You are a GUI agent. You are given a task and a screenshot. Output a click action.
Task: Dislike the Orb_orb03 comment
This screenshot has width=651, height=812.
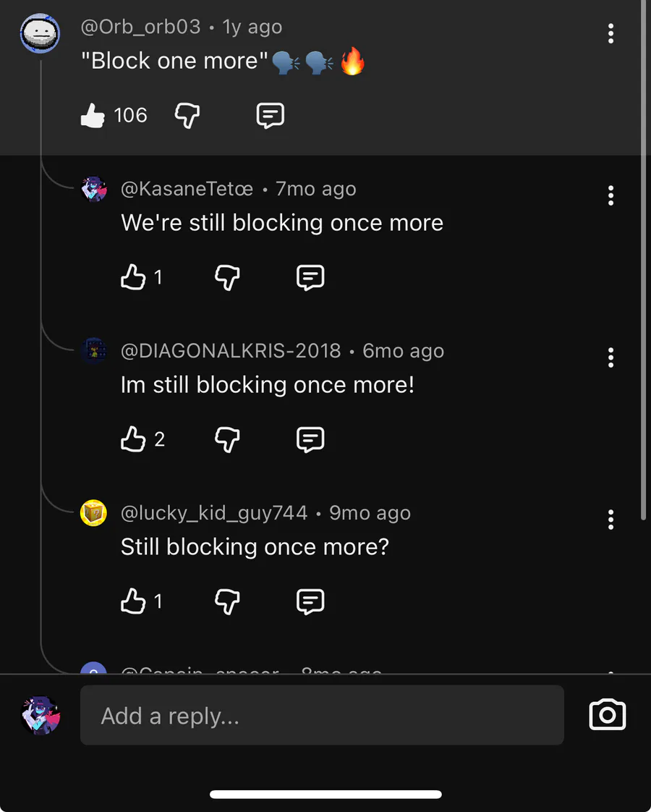coord(187,116)
